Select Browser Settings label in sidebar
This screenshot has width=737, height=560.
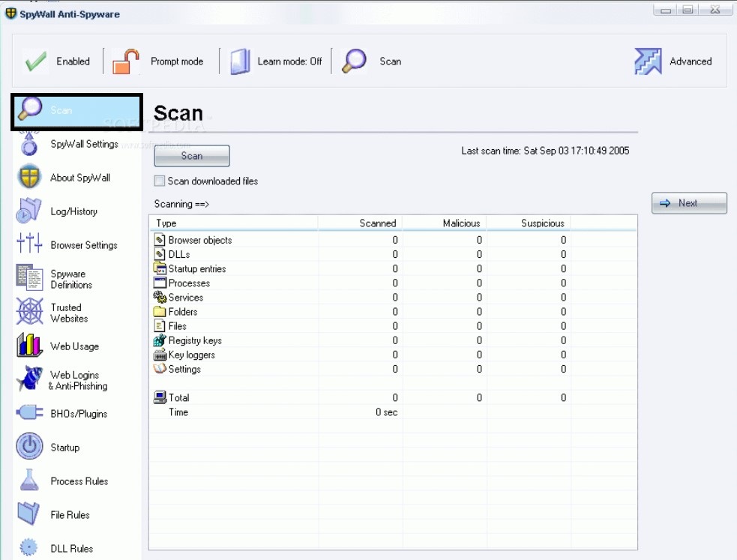[84, 245]
